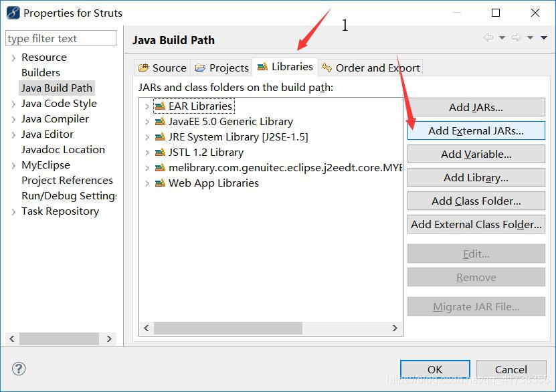
Task: Click the Projects tab folder icon
Action: pos(200,68)
